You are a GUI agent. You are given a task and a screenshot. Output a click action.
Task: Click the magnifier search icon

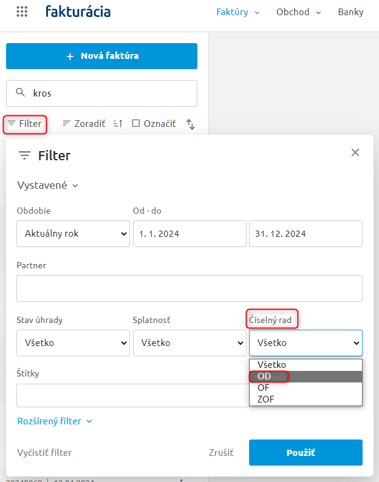tap(20, 92)
